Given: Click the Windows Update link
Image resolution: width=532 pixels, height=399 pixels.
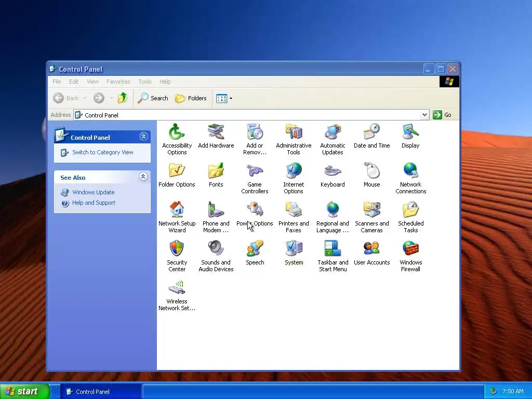Looking at the screenshot, I should tap(94, 192).
